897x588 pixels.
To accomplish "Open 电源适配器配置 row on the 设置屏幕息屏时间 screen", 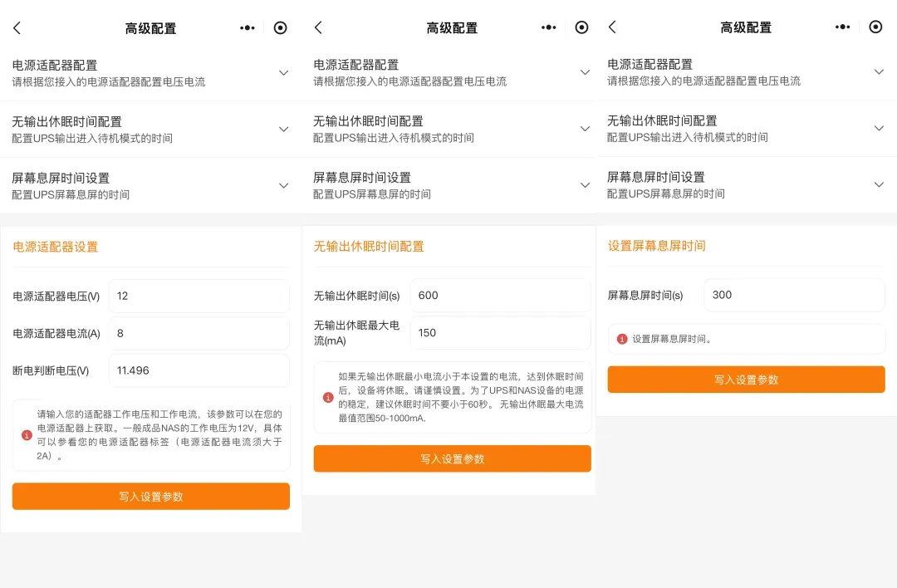I will [745, 72].
